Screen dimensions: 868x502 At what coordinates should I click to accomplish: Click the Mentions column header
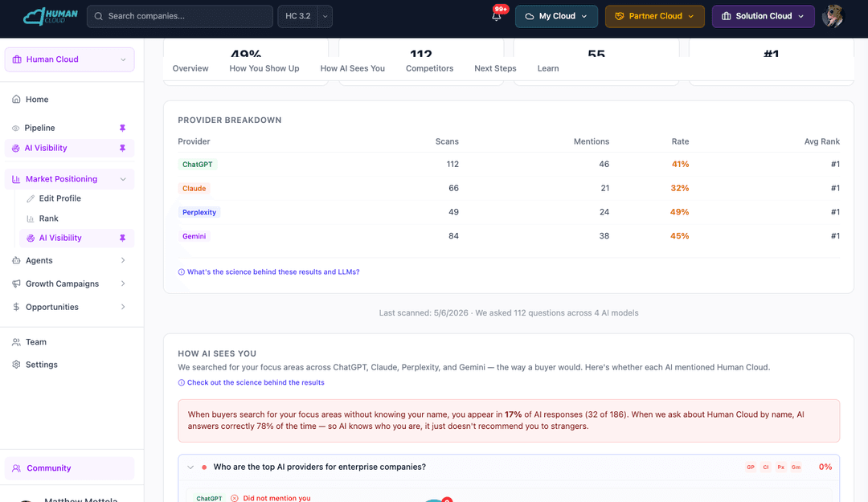tap(592, 141)
